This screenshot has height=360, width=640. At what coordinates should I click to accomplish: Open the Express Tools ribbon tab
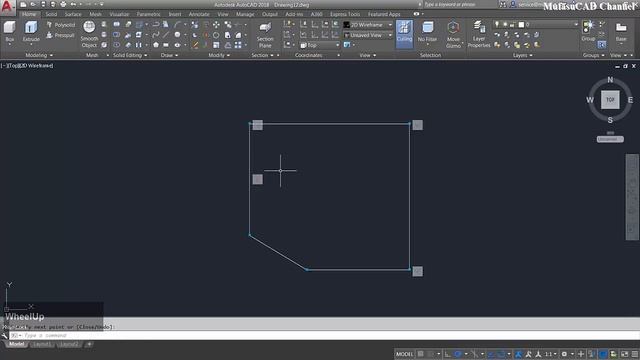(345, 14)
